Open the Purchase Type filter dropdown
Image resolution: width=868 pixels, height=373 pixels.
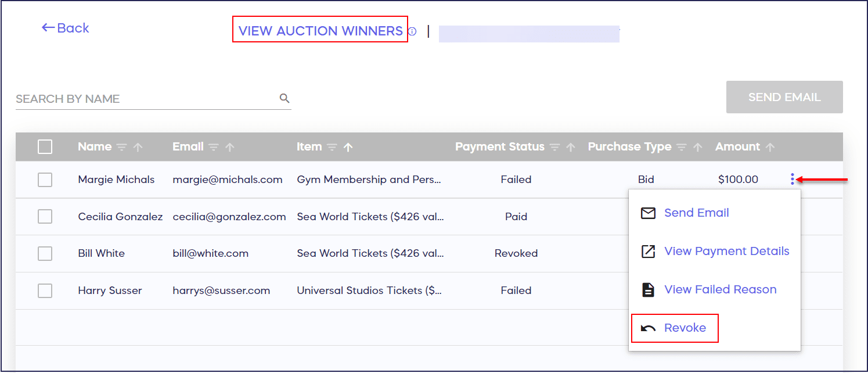click(682, 148)
